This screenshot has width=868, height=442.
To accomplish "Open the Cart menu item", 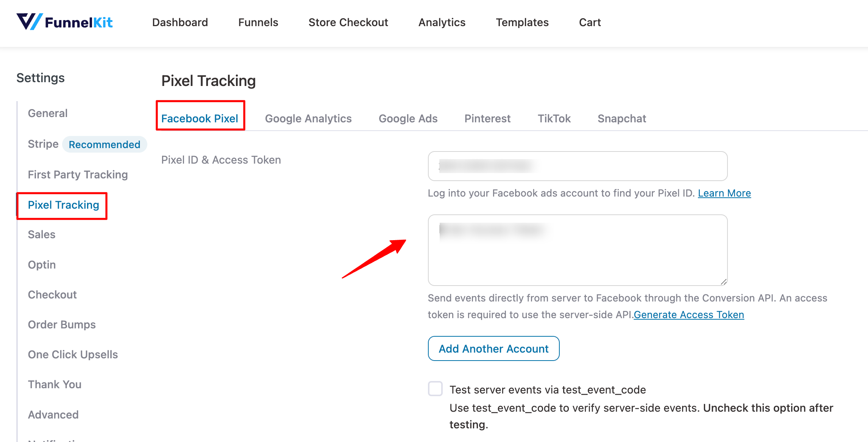I will [x=590, y=22].
